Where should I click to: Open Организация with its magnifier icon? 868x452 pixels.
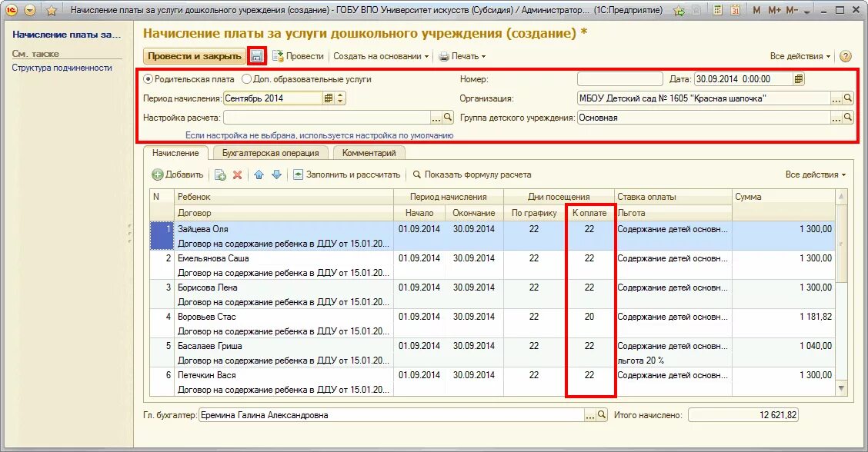pos(848,98)
